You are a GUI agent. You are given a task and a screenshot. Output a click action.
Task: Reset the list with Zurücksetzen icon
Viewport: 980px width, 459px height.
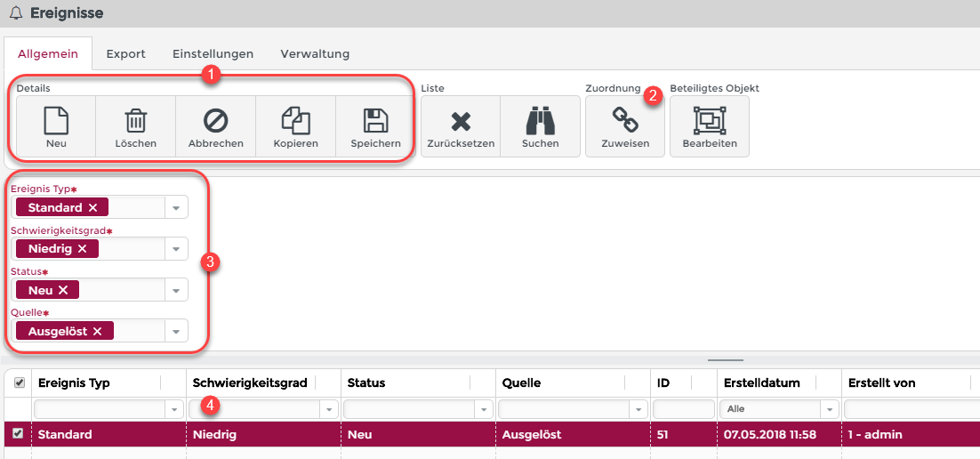point(460,120)
